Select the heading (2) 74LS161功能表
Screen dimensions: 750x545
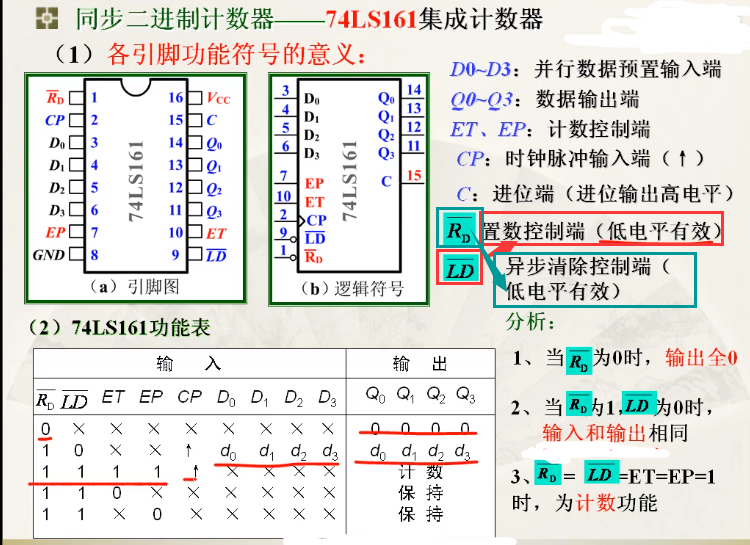coord(121,328)
